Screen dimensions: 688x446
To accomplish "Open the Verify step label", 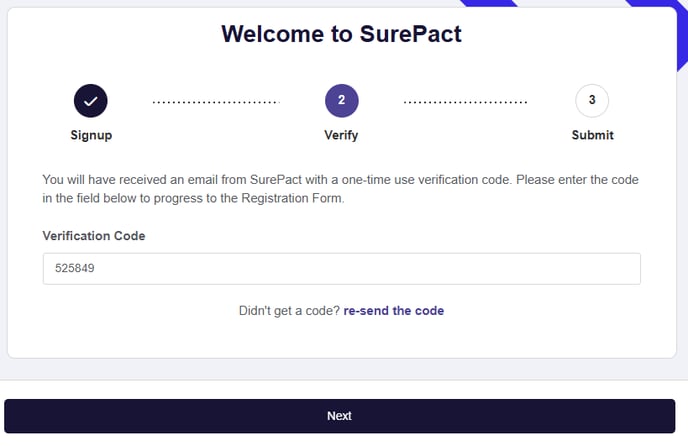I will click(341, 135).
